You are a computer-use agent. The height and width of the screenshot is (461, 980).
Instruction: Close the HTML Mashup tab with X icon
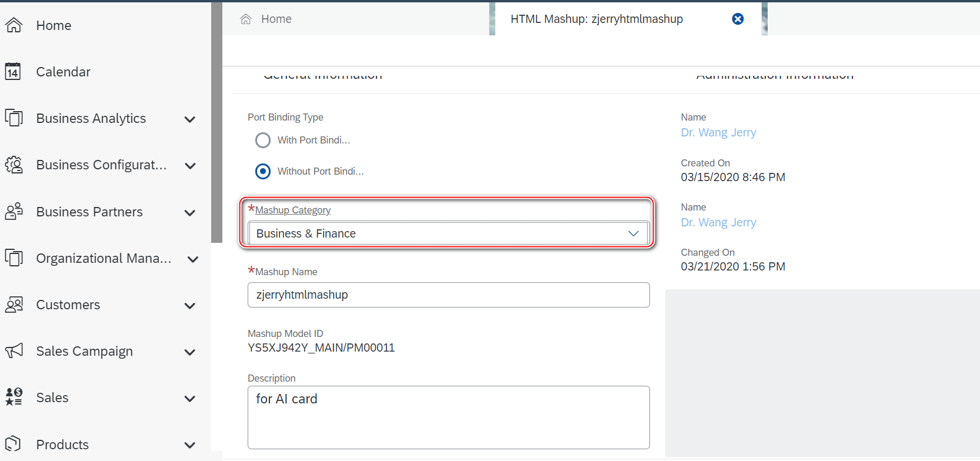(x=738, y=19)
